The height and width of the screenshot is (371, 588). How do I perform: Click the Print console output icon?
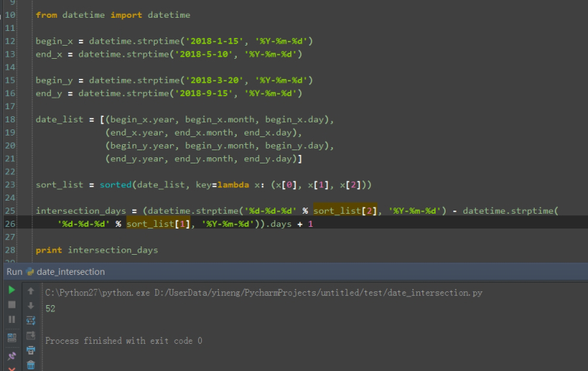coord(31,349)
